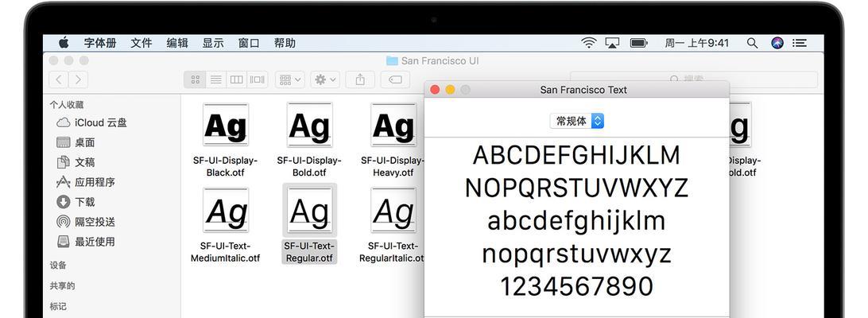Open 最近使用 in sidebar

86,242
